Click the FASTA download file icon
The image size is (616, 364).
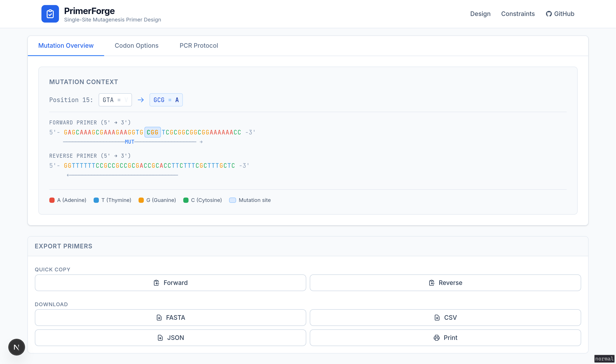pos(159,318)
